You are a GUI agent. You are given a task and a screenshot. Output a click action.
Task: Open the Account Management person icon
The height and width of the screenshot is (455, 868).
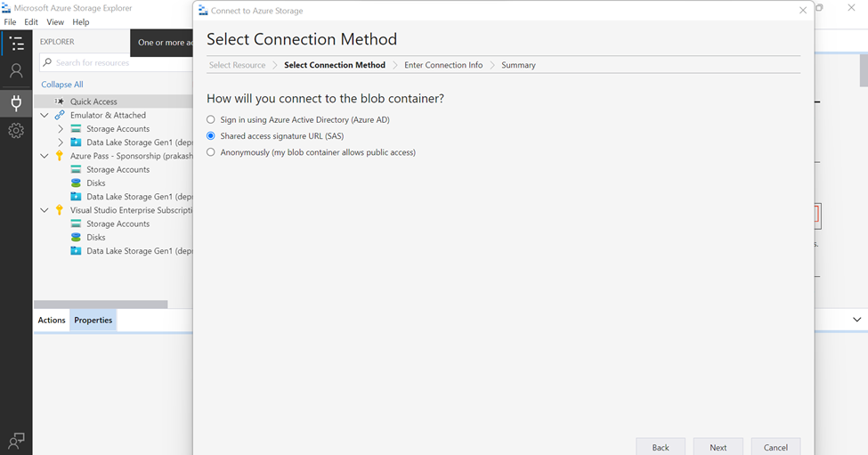[x=17, y=71]
